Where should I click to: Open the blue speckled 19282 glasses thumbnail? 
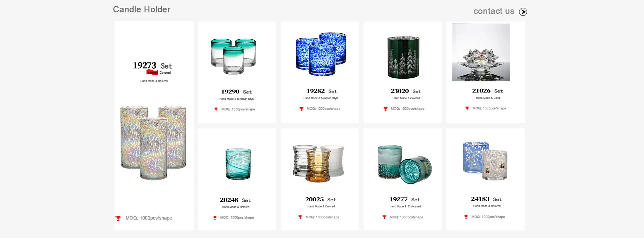[321, 54]
